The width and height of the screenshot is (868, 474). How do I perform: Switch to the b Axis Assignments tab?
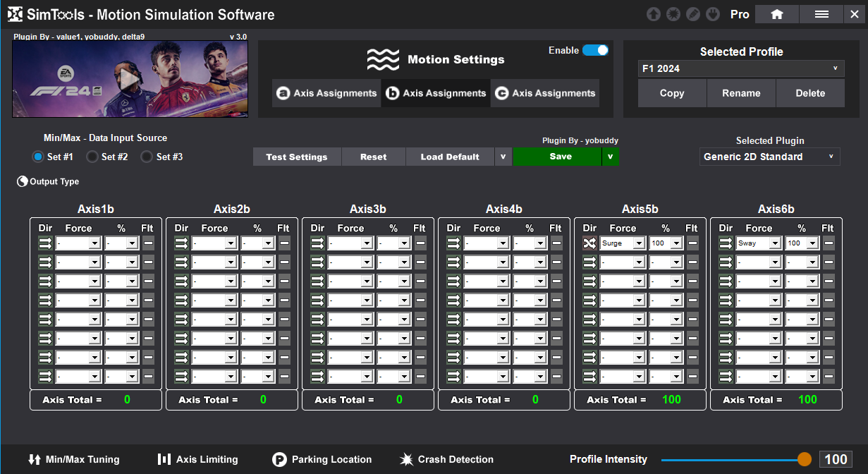tap(436, 93)
